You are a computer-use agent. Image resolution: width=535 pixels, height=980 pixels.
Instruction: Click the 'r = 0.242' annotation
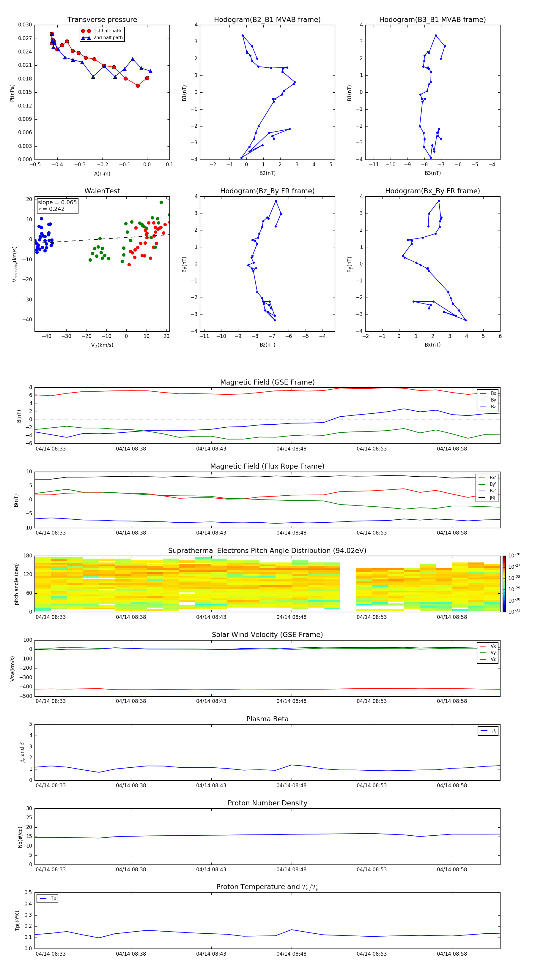[x=51, y=209]
